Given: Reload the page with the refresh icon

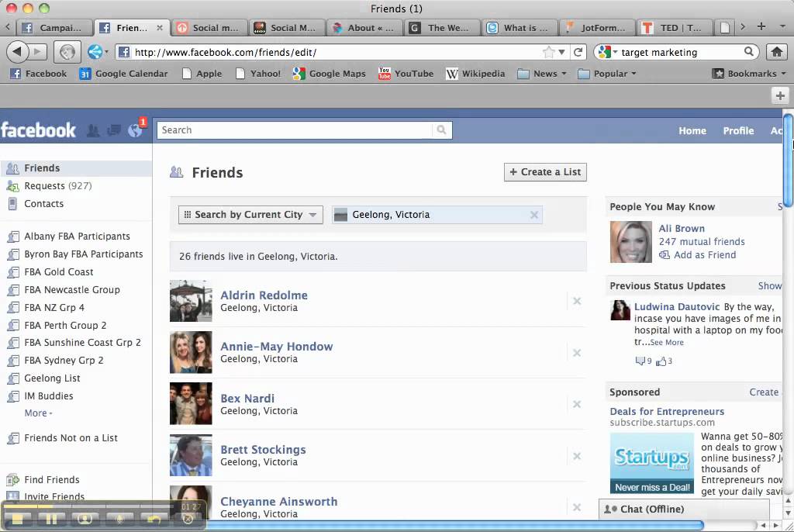Looking at the screenshot, I should [x=578, y=52].
